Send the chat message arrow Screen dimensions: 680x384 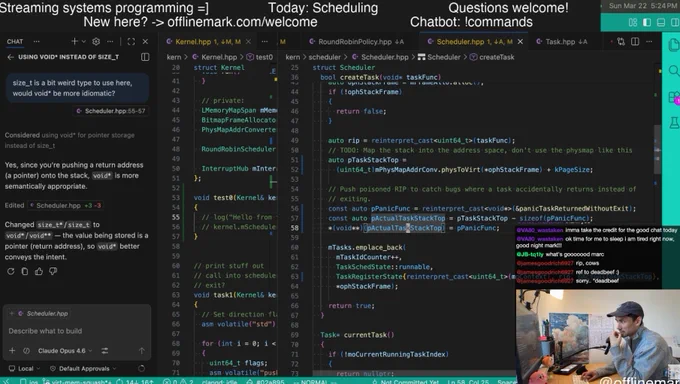[141, 351]
